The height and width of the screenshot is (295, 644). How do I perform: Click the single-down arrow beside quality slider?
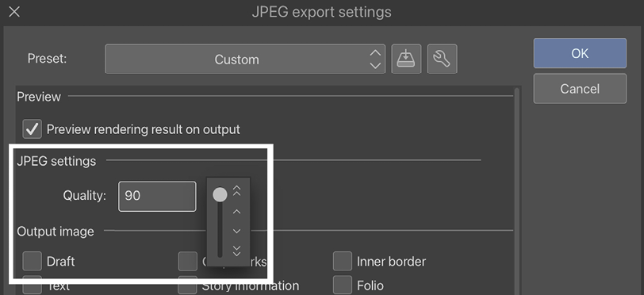point(236,232)
